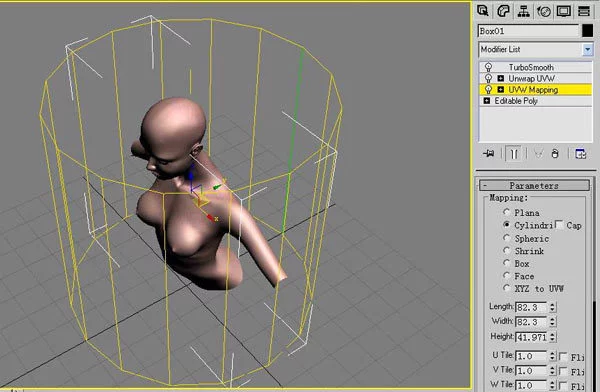Screen dimensions: 600x392
Task: Enable W Tile Flip checkbox
Action: [563, 385]
